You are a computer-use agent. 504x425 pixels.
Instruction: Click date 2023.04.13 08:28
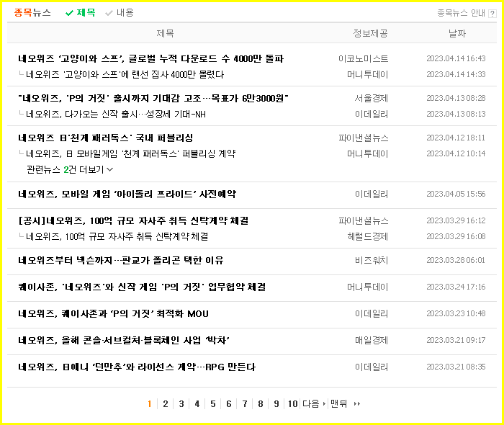pos(456,98)
